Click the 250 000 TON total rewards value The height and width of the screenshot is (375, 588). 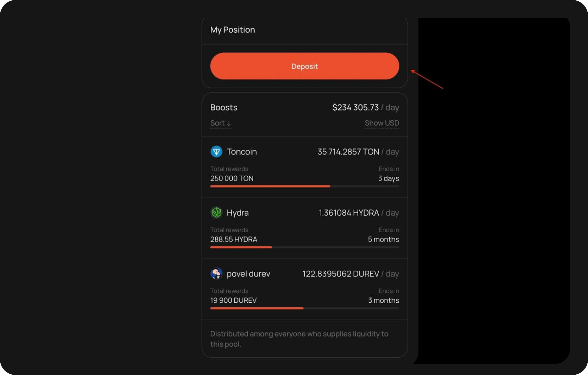(x=232, y=178)
